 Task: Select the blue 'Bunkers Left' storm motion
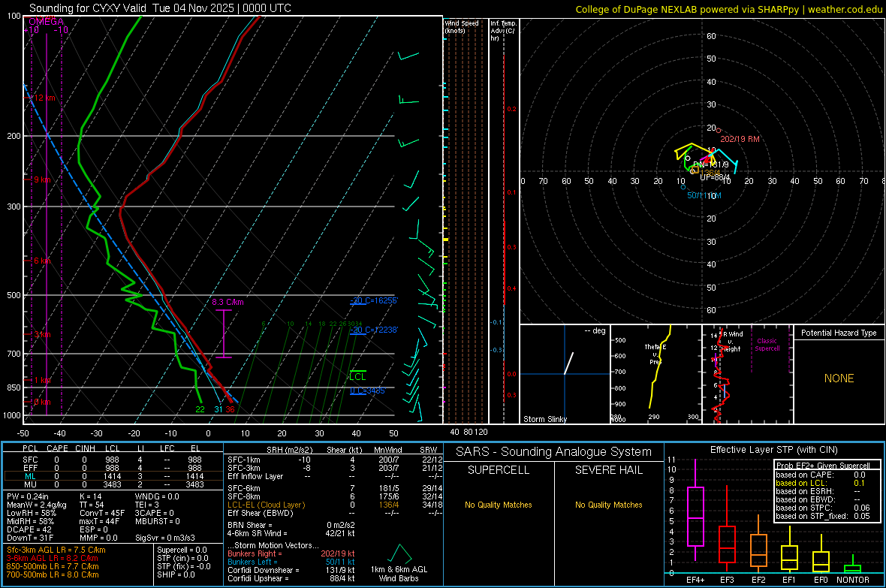point(291,562)
